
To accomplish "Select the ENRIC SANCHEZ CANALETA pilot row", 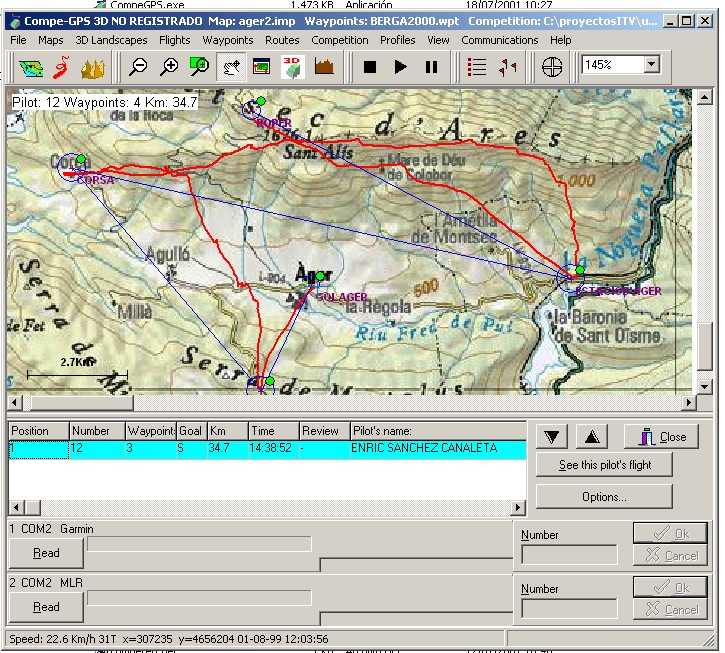I will (267, 448).
